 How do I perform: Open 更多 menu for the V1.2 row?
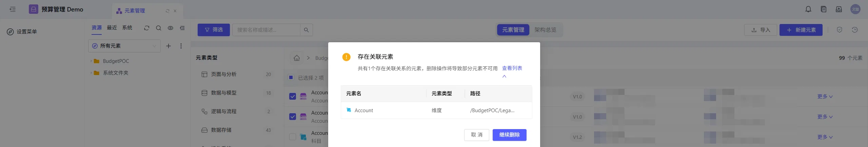click(x=825, y=137)
